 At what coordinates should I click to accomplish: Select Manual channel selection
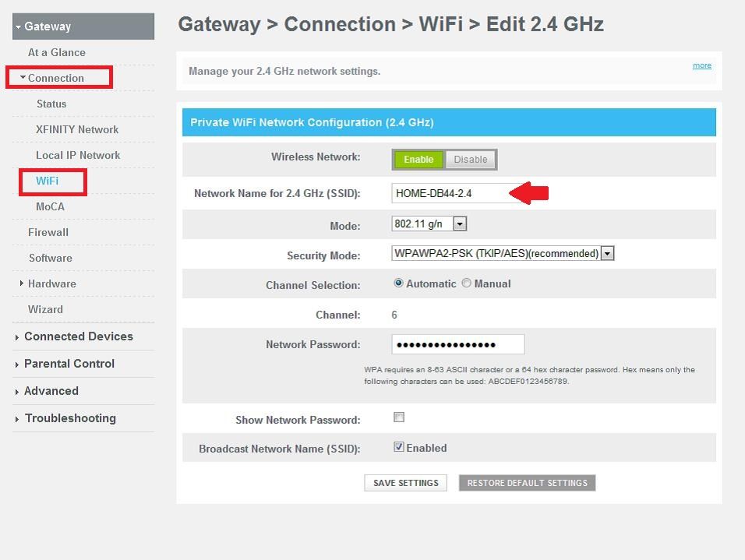467,284
